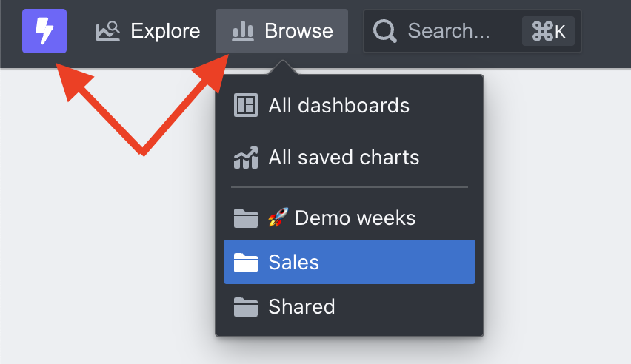
Task: Click the magnifying glass search icon
Action: point(384,31)
